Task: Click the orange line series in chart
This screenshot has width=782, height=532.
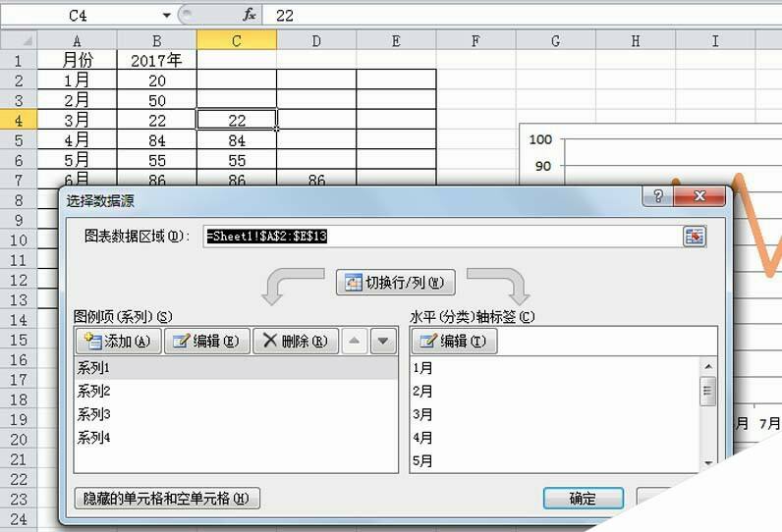Action: click(x=755, y=229)
